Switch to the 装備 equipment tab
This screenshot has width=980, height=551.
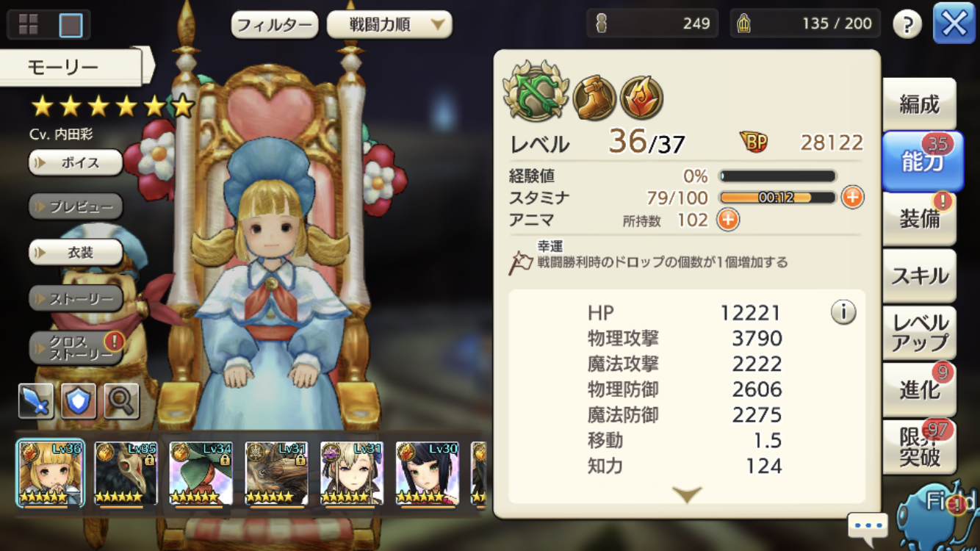(919, 218)
